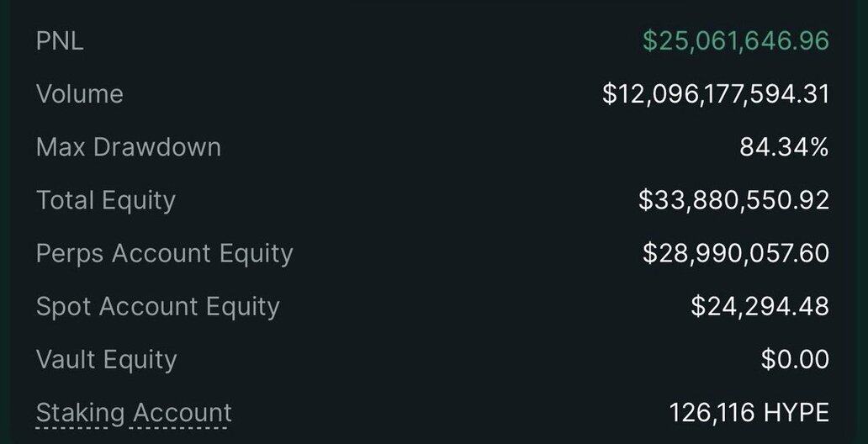The width and height of the screenshot is (868, 444).
Task: Select the Spot equity amount $24,294.48
Action: 759,306
